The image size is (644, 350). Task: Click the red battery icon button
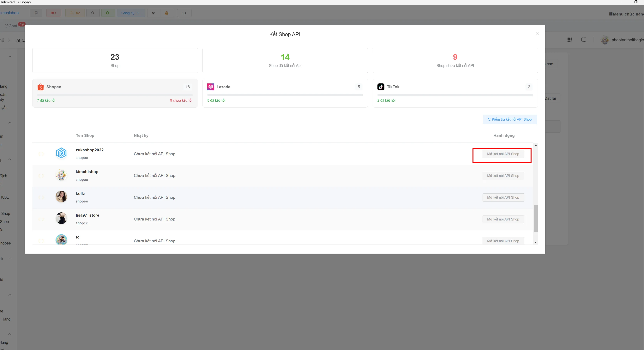53,13
